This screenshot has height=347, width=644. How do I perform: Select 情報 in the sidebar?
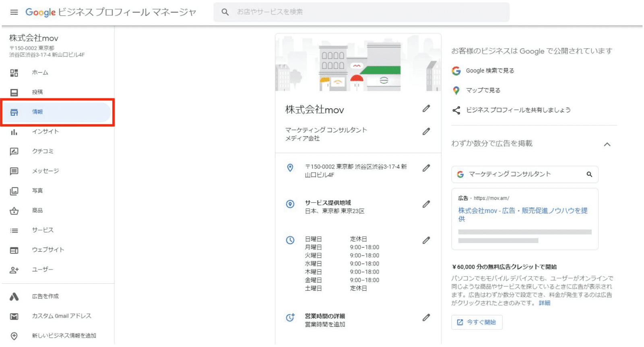pos(56,112)
